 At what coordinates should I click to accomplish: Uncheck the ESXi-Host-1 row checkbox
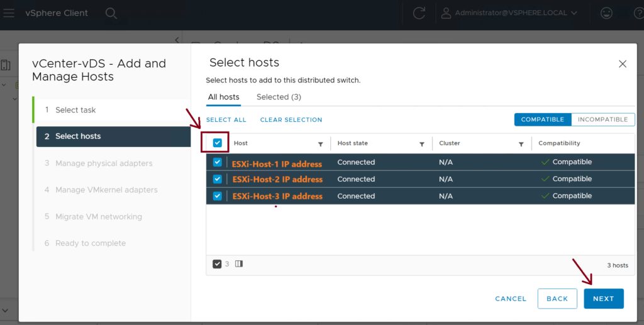217,162
